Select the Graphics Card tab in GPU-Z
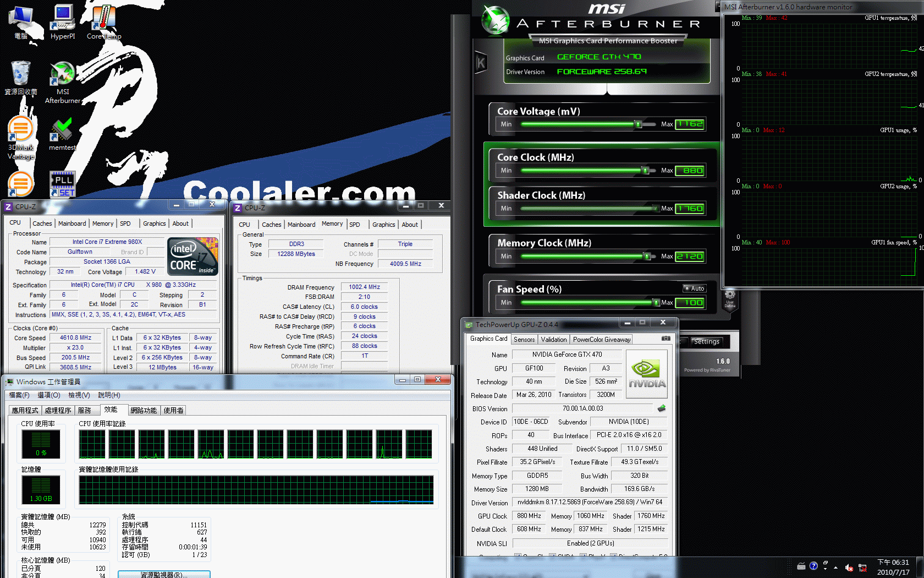924x578 pixels. tap(488, 339)
